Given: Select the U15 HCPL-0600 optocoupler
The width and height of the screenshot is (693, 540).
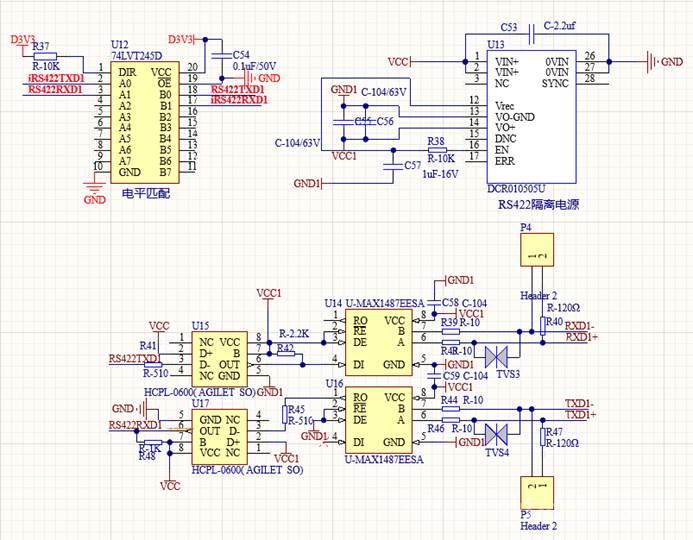Looking at the screenshot, I should coord(219,359).
